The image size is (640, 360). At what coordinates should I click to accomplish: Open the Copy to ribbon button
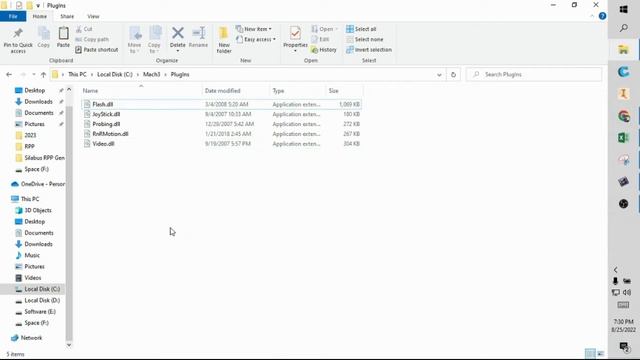point(154,39)
